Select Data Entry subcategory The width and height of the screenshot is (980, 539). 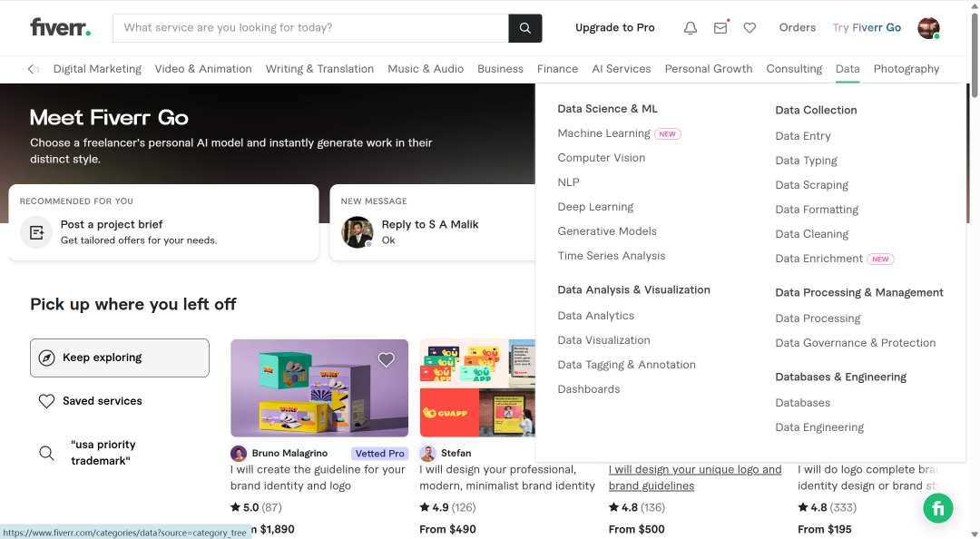tap(803, 136)
